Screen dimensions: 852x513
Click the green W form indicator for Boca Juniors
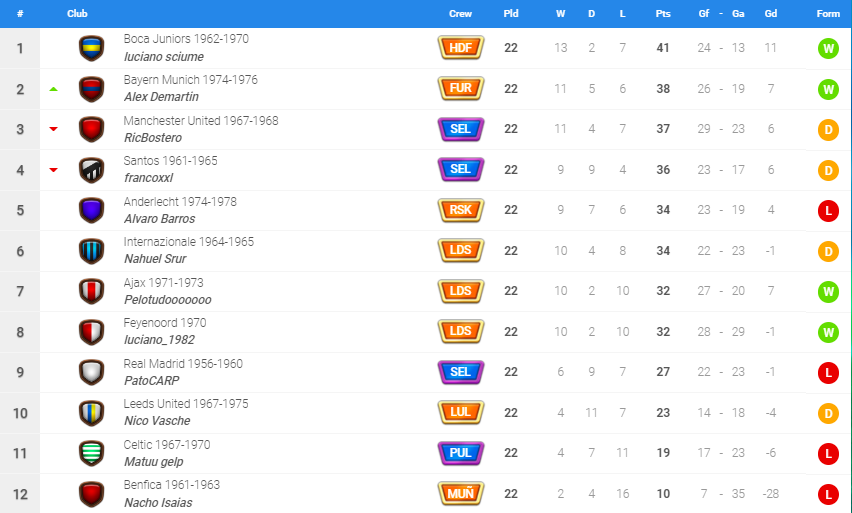[x=828, y=48]
